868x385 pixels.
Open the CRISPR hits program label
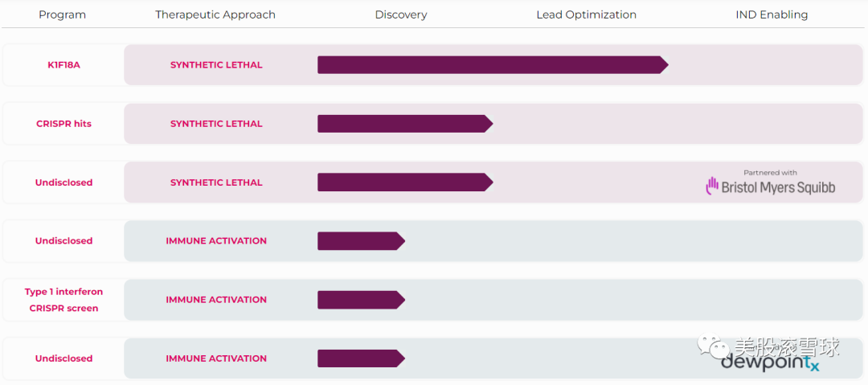point(63,124)
